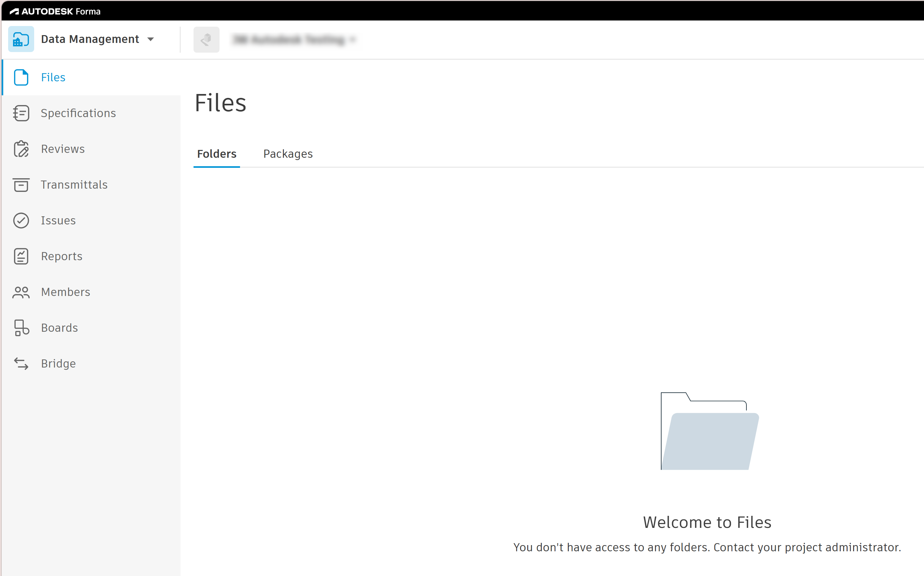Image resolution: width=924 pixels, height=576 pixels.
Task: Go to Members section label
Action: 65,292
